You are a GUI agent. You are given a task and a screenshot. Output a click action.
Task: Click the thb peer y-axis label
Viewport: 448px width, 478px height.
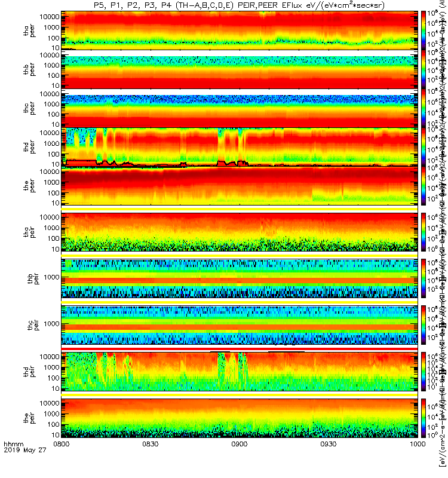29,69
